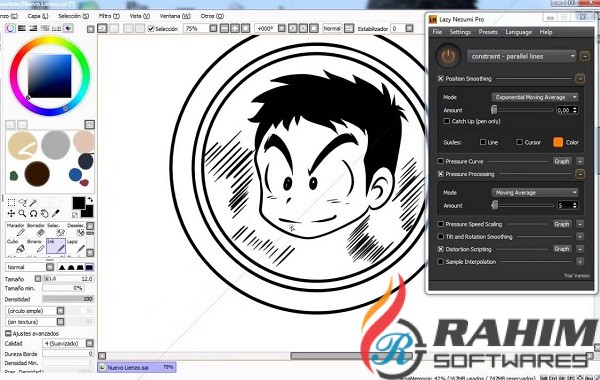Open the constraint - parallel lines preset dropdown

pos(522,56)
